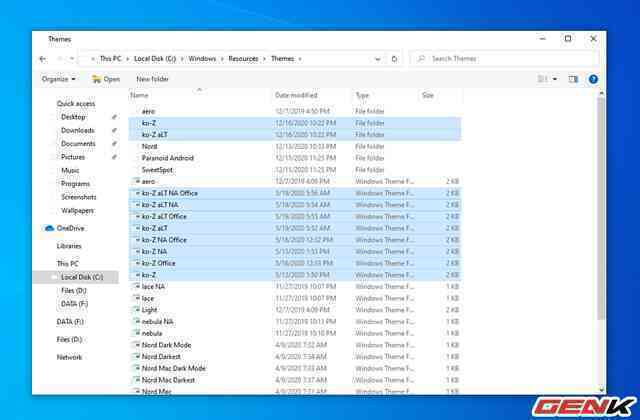Select Desktop in sidebar
The height and width of the screenshot is (420, 640).
point(73,117)
